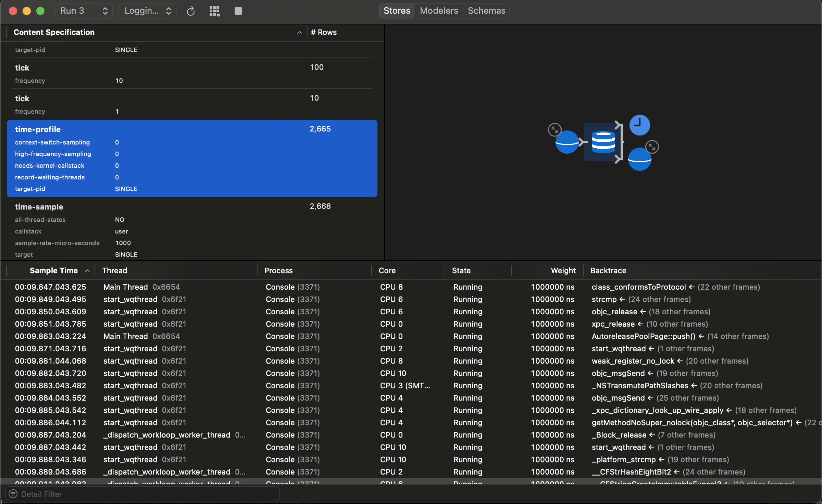Click the refresh icon in the toolbar
Screen dimensions: 822x504
(x=191, y=11)
